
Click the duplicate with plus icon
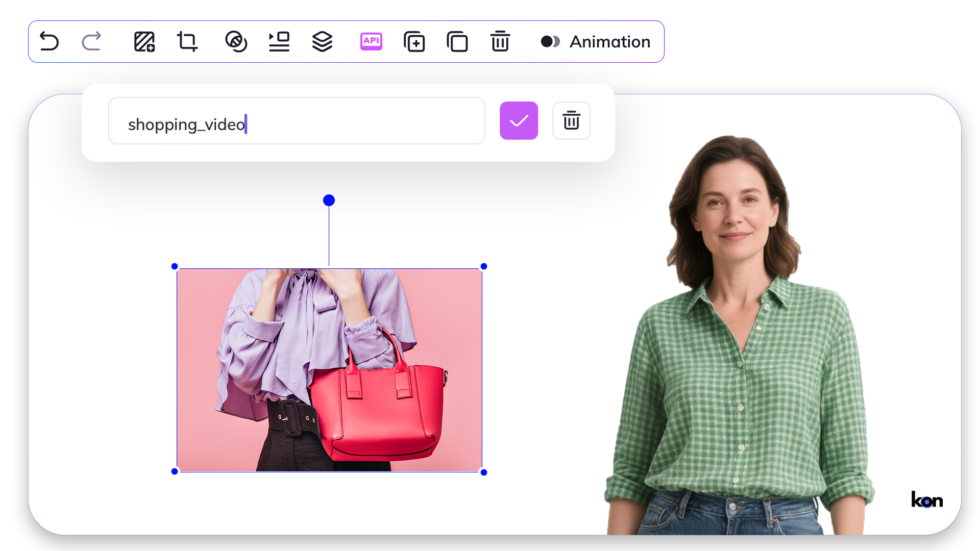coord(414,41)
